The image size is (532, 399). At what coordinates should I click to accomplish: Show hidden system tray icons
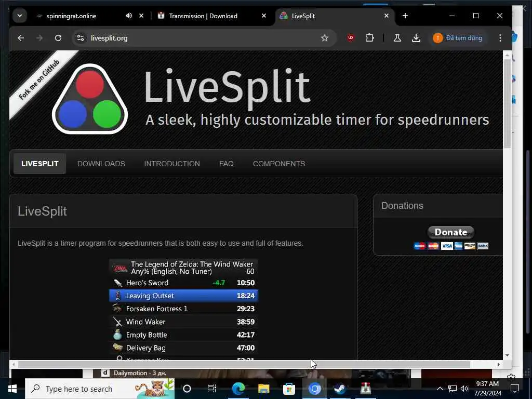click(x=440, y=389)
